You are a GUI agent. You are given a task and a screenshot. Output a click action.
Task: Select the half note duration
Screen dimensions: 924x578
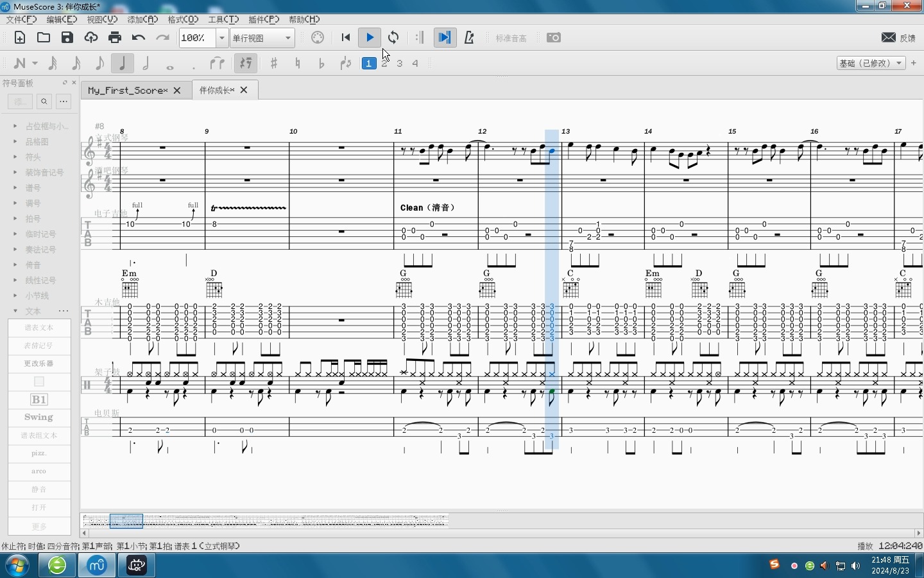pos(146,63)
